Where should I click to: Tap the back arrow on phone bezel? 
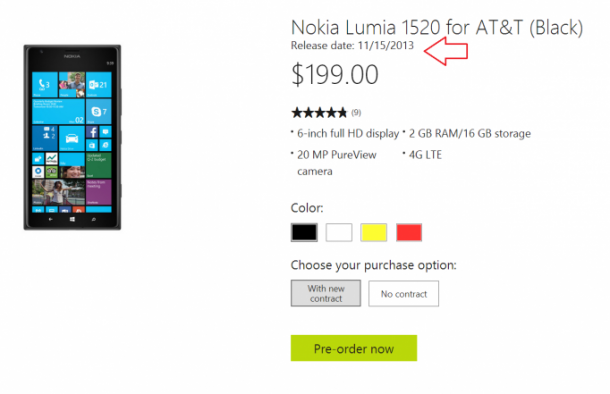(x=51, y=219)
